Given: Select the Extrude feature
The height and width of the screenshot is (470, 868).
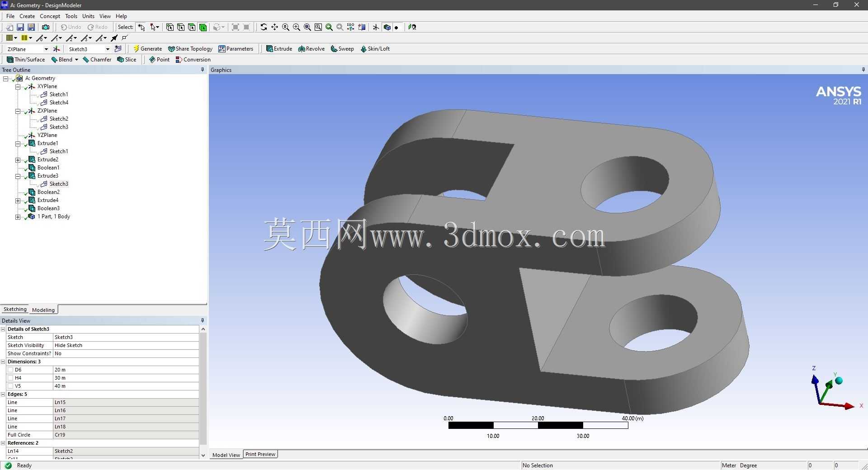Looking at the screenshot, I should click(279, 49).
